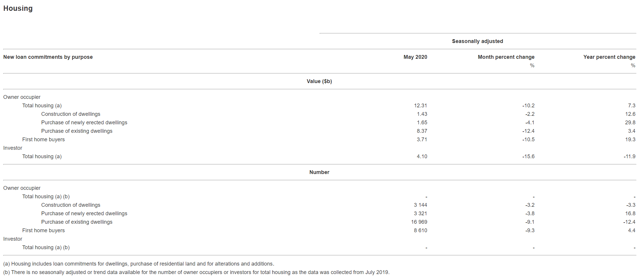This screenshot has width=644, height=279.
Task: Click the Month percent change header
Action: 506,57
